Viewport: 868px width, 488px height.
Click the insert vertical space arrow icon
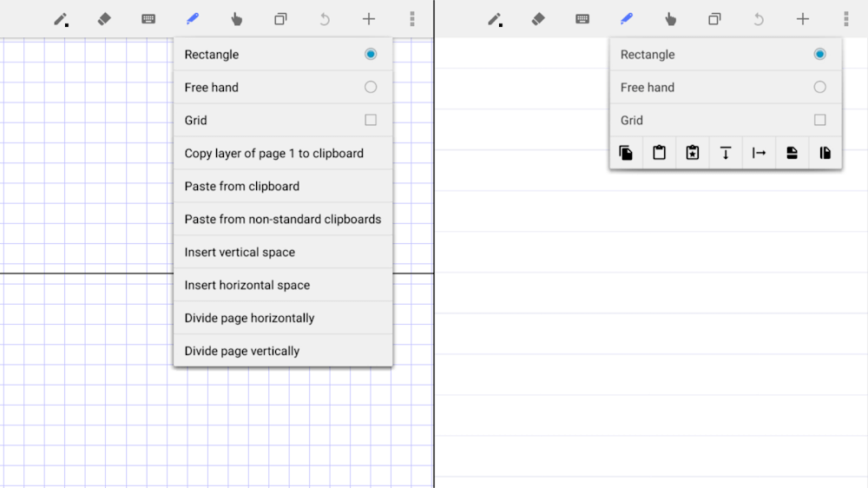tap(726, 153)
